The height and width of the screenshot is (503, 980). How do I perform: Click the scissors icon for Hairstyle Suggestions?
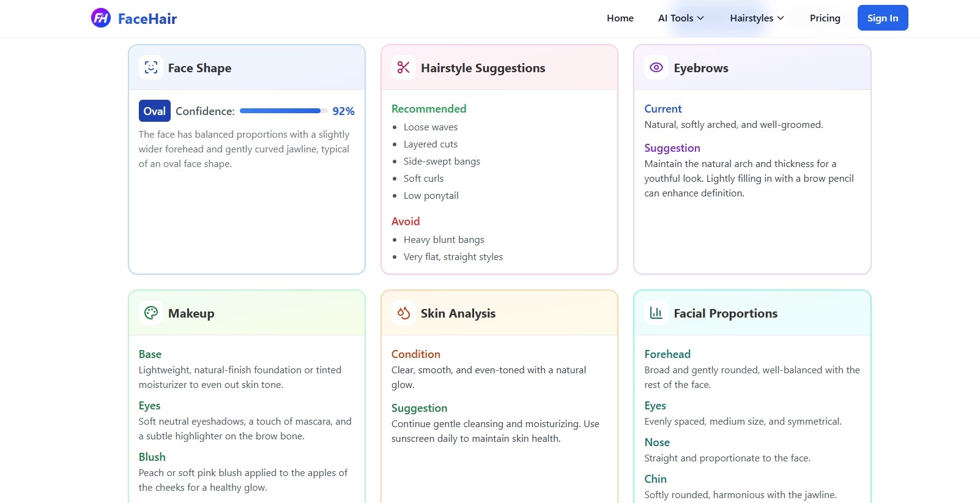[403, 68]
